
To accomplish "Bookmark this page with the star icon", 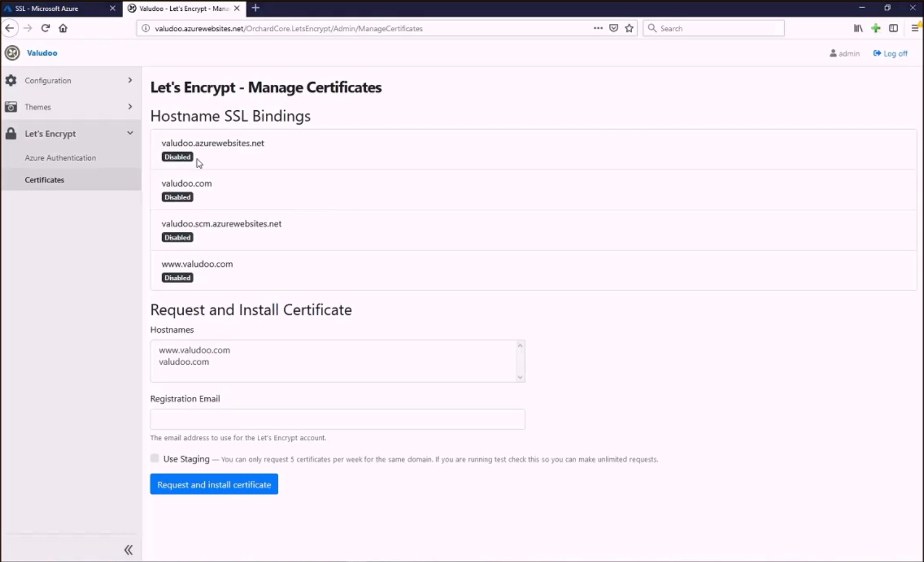I will coord(629,28).
